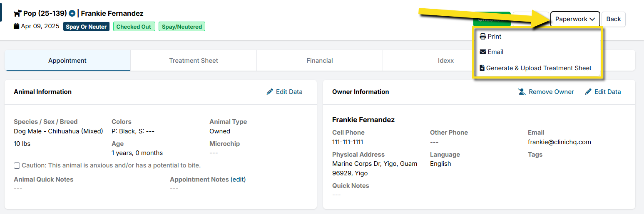Go to the Appointment tab

coord(67,61)
